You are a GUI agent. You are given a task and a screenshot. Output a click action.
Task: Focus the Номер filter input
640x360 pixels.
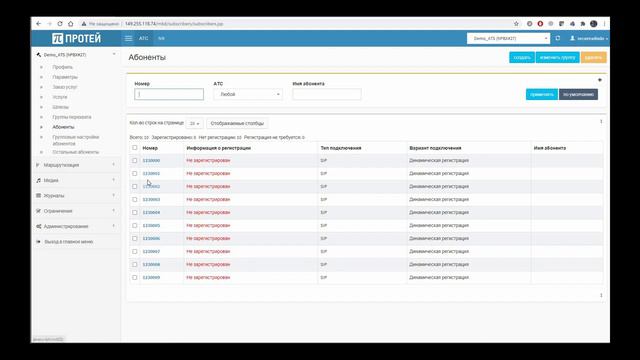[169, 94]
